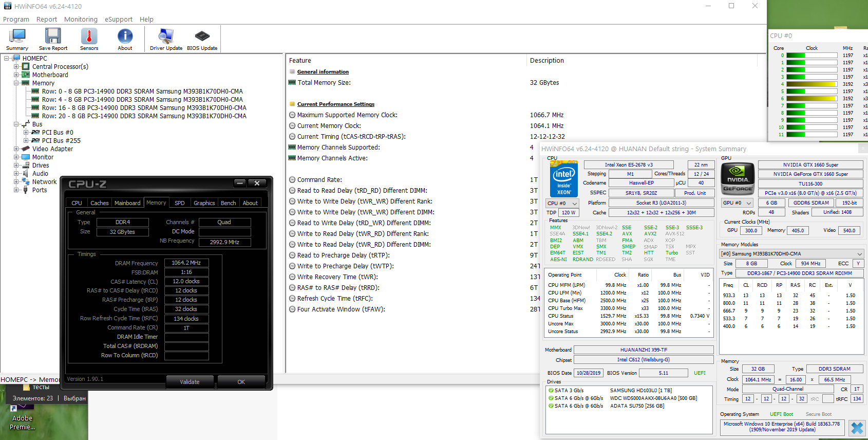Open the Caches tab in CPU-Z
Screen dimensions: 868x440
[x=99, y=203]
